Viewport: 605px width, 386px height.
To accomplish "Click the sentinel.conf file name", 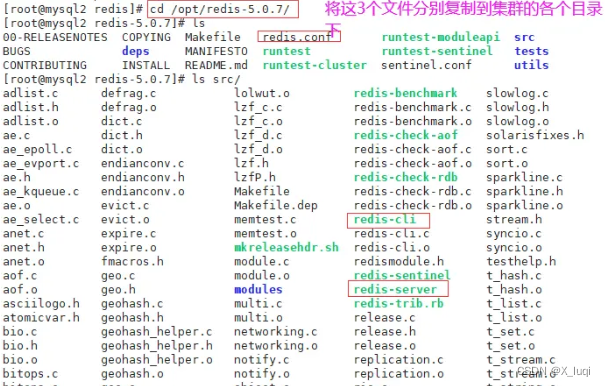I will 426,65.
